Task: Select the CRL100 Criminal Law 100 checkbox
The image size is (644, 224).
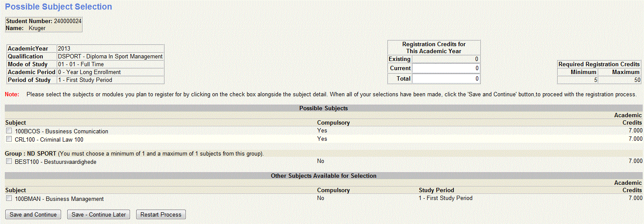Action: (9, 139)
